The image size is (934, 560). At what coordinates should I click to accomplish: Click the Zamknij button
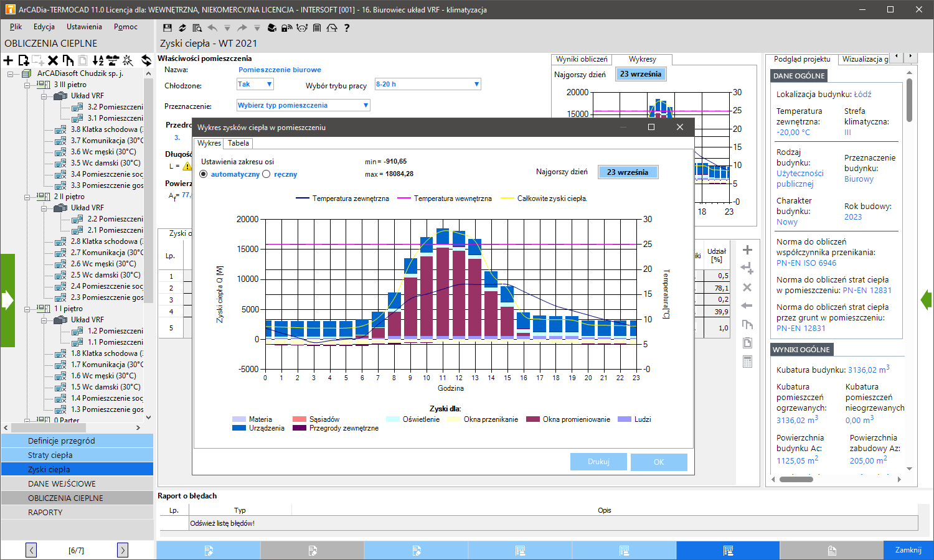pos(908,550)
